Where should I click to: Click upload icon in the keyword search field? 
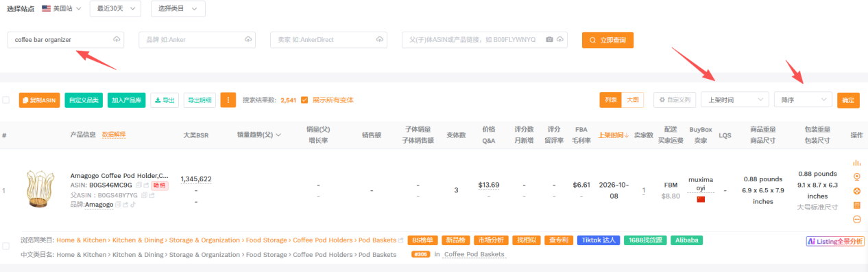(117, 40)
